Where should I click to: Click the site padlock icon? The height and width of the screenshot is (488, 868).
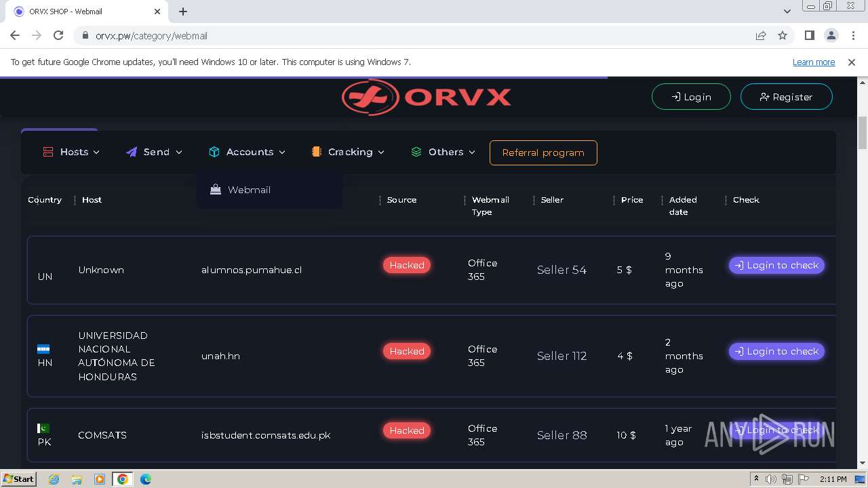point(85,35)
